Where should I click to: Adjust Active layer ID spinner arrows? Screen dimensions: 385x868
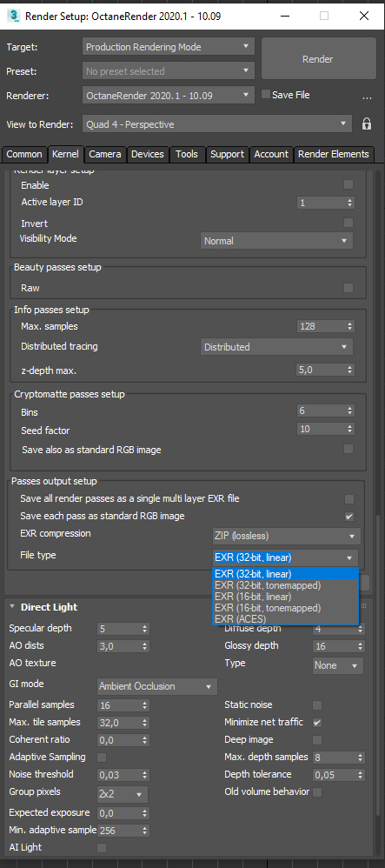(x=349, y=203)
